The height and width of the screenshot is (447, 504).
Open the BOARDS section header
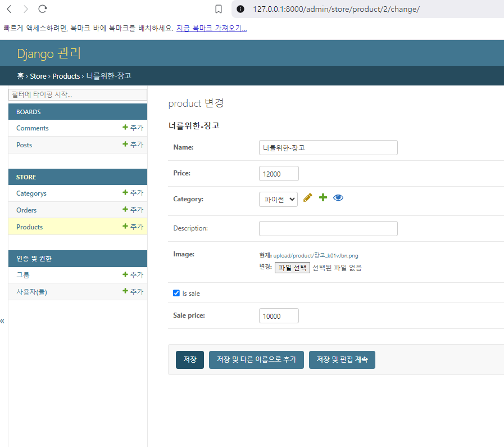click(x=29, y=112)
